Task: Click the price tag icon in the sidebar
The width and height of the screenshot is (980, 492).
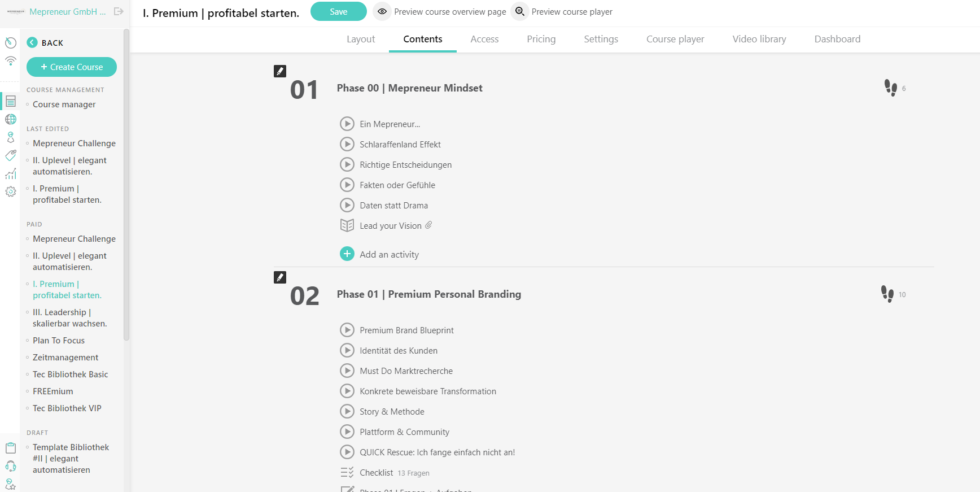Action: point(11,155)
